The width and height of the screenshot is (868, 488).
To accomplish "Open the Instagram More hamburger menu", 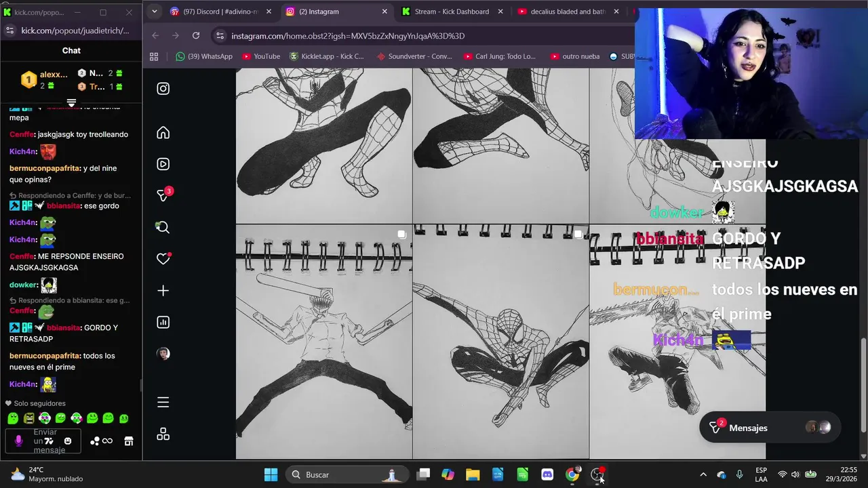I will coord(163,403).
